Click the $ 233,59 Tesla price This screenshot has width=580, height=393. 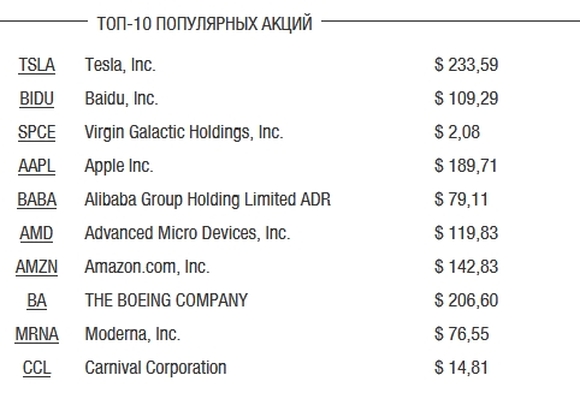tap(466, 65)
